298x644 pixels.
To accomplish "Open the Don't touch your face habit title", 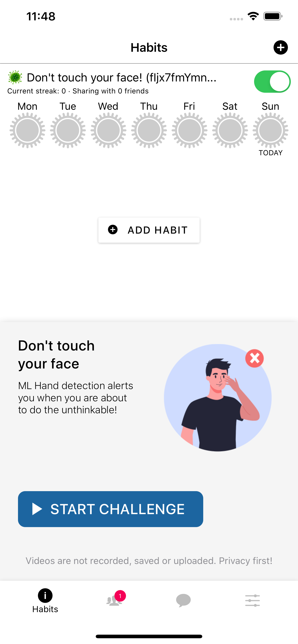I will point(121,77).
